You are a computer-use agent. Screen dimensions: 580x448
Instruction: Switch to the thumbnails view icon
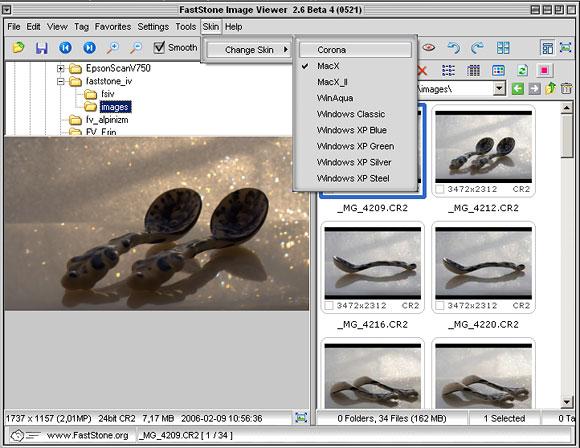498,70
